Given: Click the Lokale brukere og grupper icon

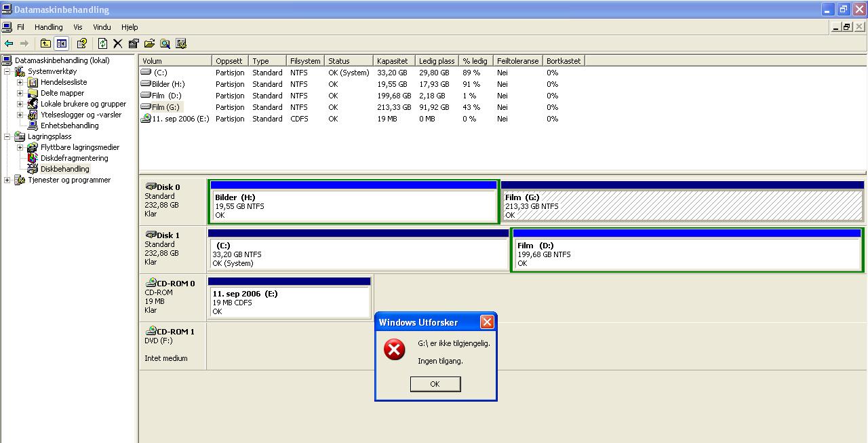Looking at the screenshot, I should point(33,104).
